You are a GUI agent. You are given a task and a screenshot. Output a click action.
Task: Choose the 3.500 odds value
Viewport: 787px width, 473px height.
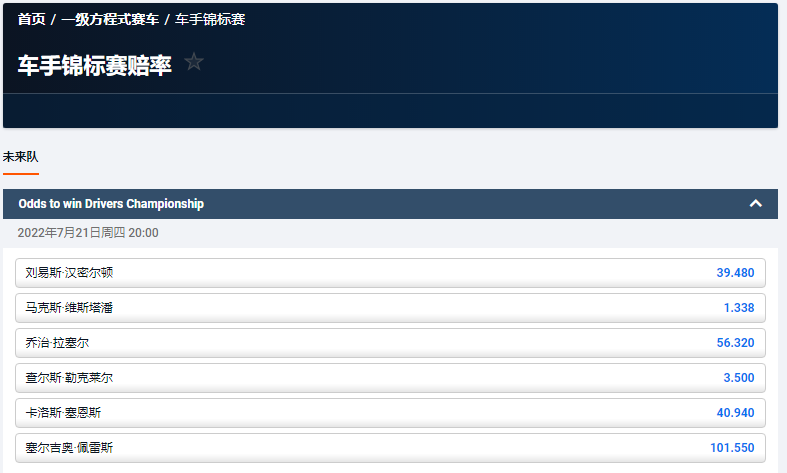(x=739, y=378)
